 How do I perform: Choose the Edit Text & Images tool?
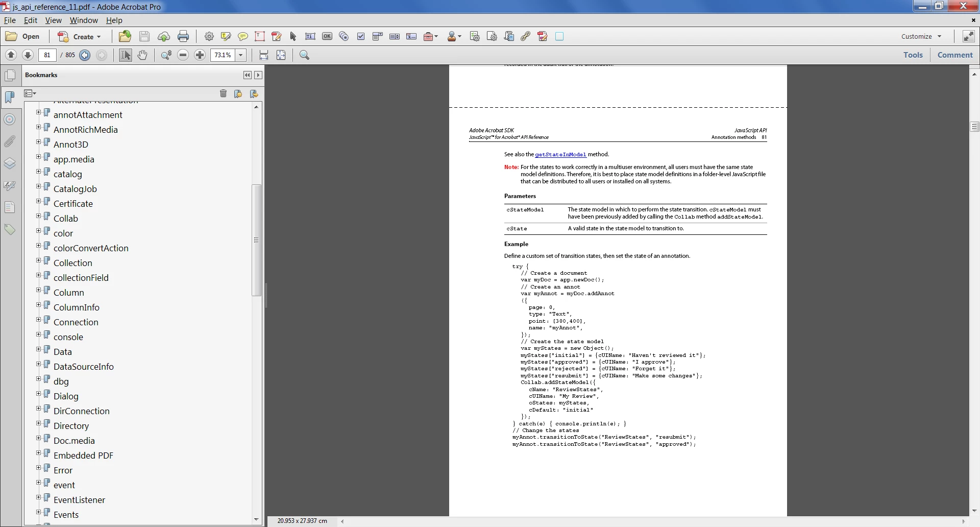(x=277, y=36)
